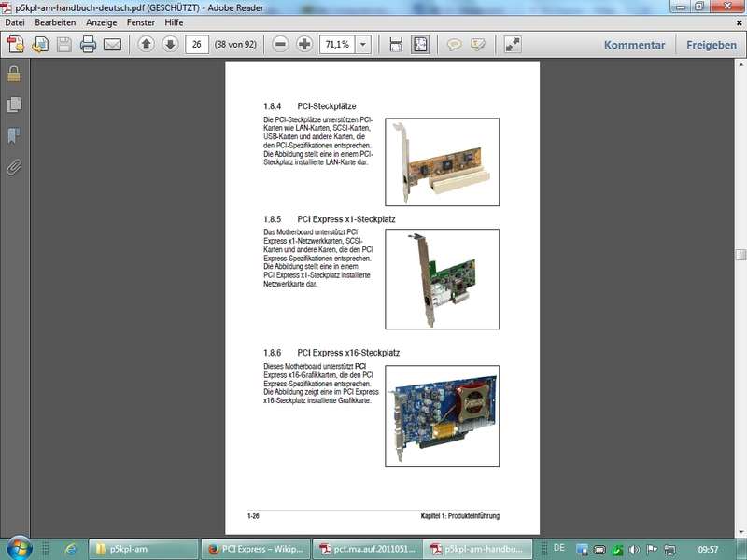Click footer text Kapitel 1: Produkteinführung
747x560 pixels.
click(460, 516)
